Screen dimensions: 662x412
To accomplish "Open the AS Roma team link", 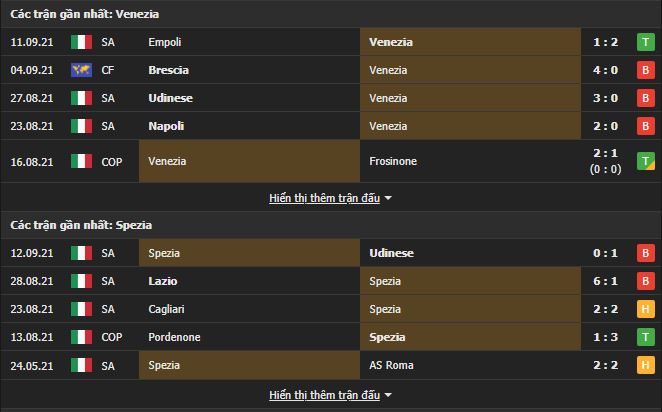I will pyautogui.click(x=391, y=365).
